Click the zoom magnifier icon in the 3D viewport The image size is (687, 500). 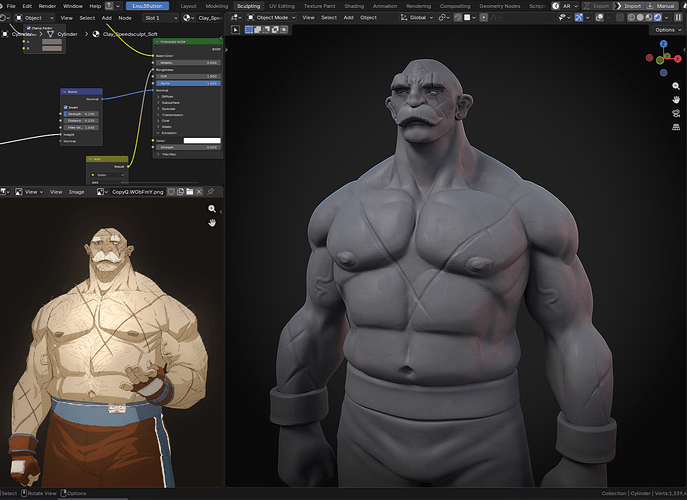(x=676, y=86)
